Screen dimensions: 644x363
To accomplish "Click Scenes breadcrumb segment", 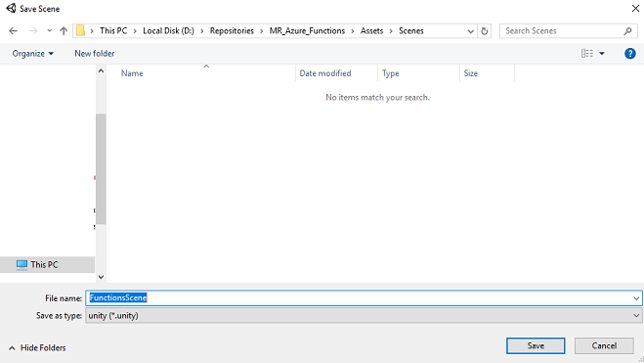I will click(411, 31).
